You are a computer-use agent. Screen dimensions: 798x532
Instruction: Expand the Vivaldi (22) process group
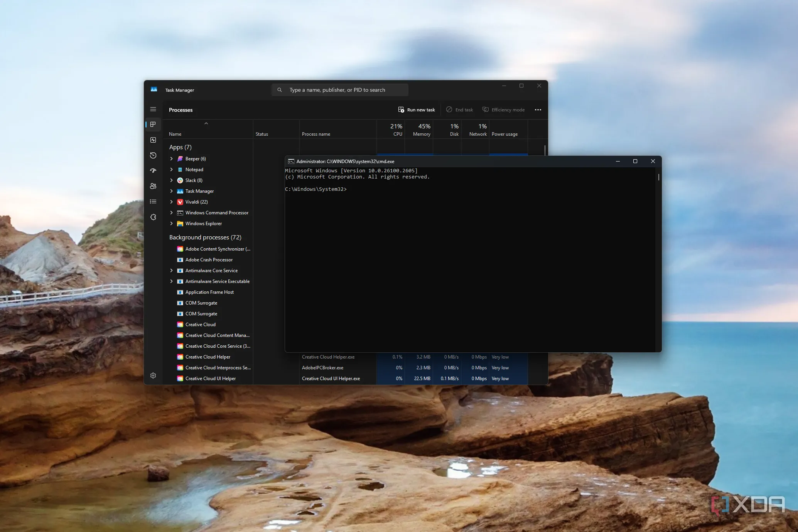[172, 202]
